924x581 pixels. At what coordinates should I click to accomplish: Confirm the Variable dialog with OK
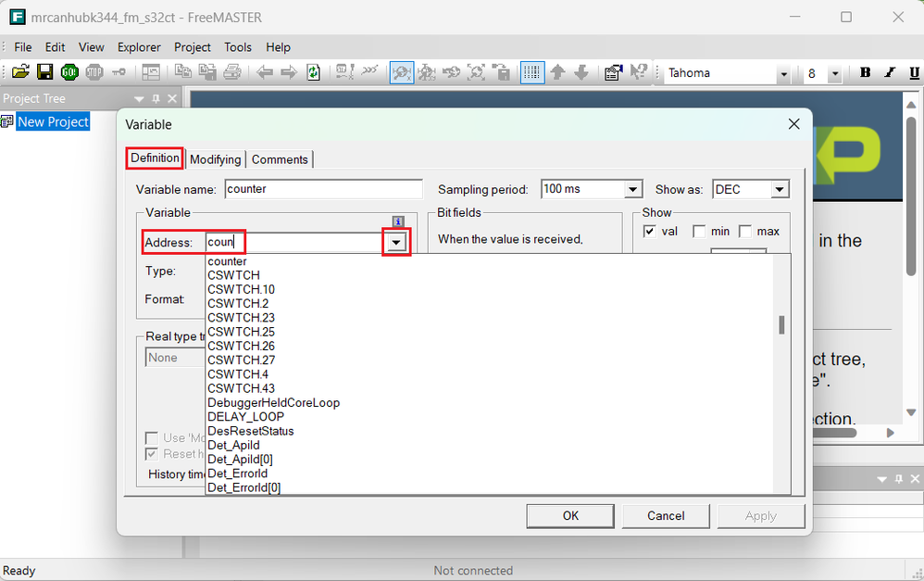point(570,516)
